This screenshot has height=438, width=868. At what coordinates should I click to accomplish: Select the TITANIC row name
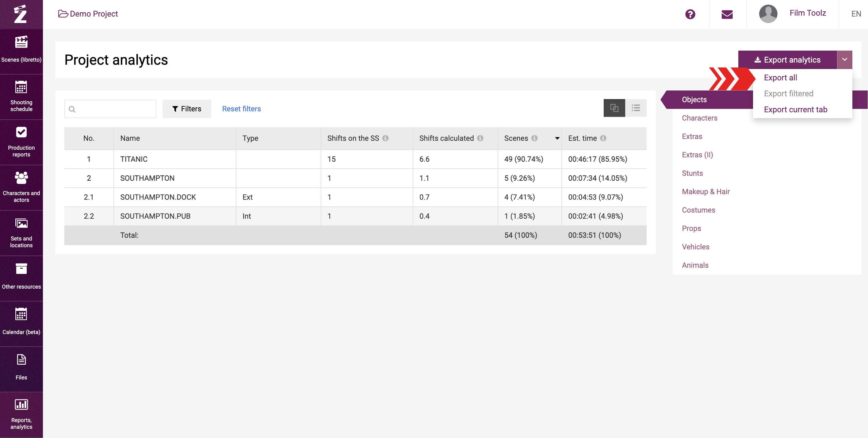[134, 159]
